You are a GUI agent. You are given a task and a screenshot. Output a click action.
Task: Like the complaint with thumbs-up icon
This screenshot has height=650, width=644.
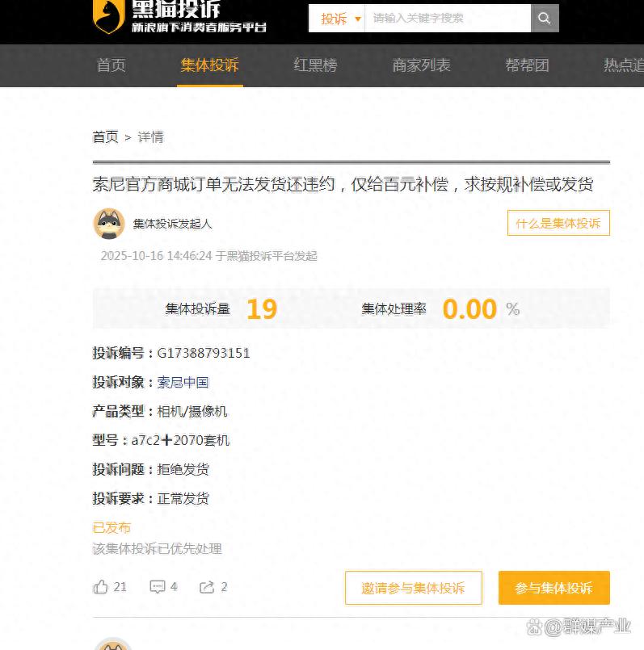click(100, 587)
